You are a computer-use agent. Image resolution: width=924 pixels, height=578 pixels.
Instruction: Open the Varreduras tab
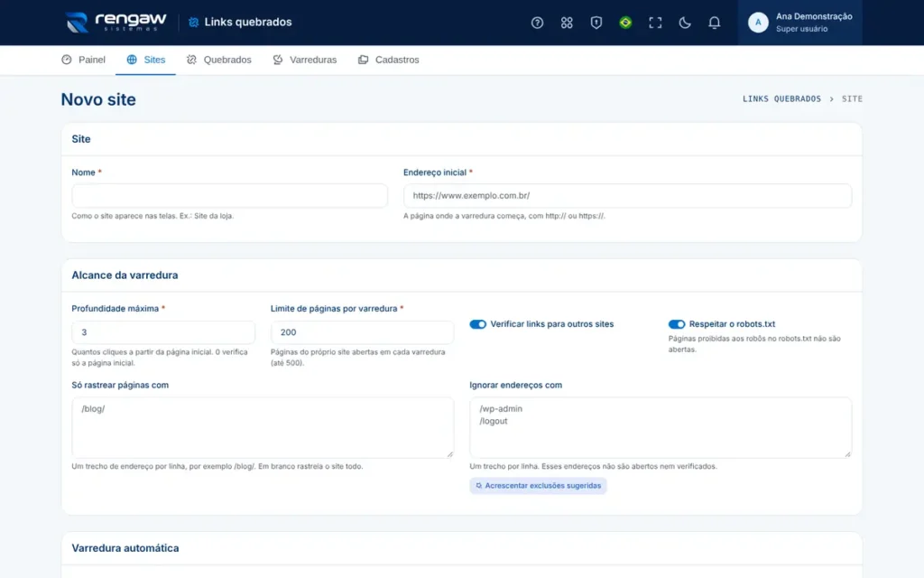point(305,60)
